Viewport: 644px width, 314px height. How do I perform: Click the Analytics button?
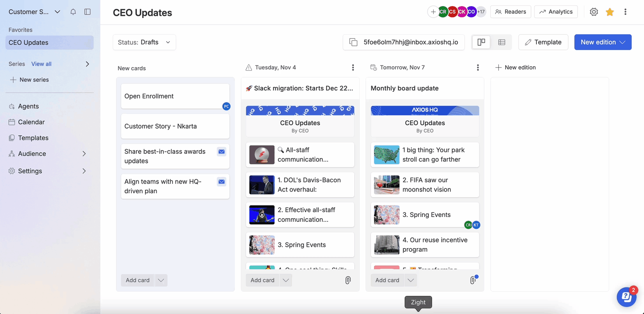tap(556, 12)
